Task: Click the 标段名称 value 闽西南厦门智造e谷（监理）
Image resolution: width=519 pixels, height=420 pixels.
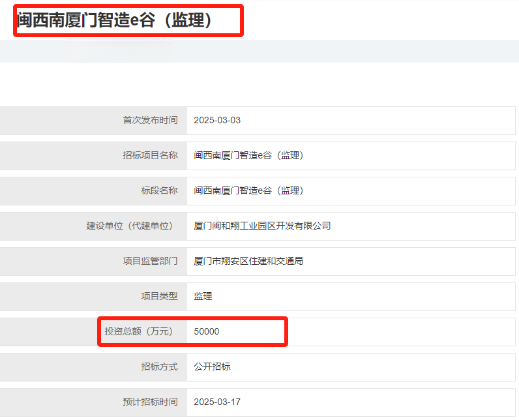Action: (x=248, y=190)
